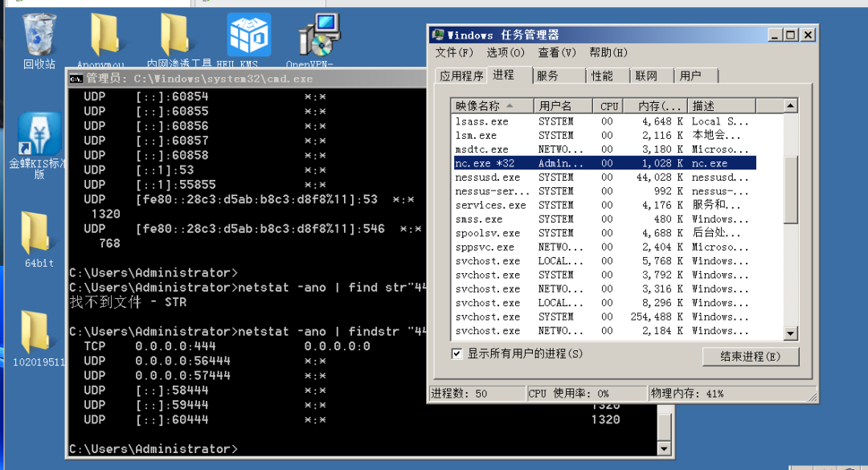Select the services.exe process row

click(x=604, y=205)
